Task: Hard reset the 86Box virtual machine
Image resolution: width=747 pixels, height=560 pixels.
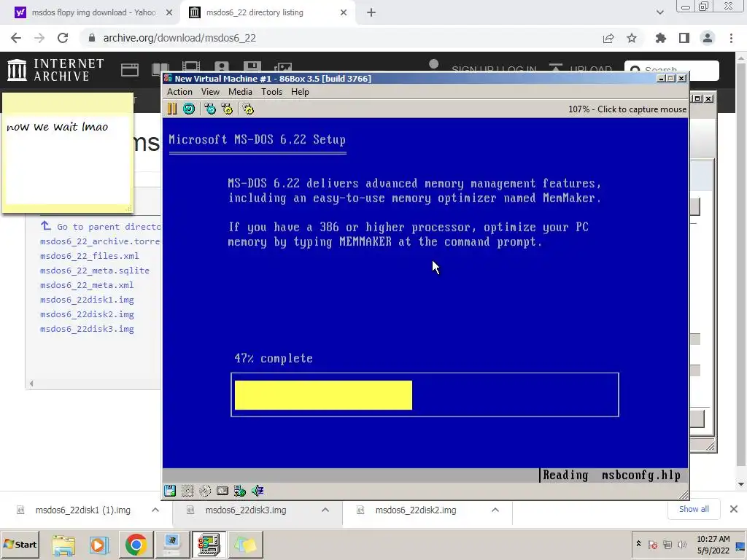Action: [189, 109]
